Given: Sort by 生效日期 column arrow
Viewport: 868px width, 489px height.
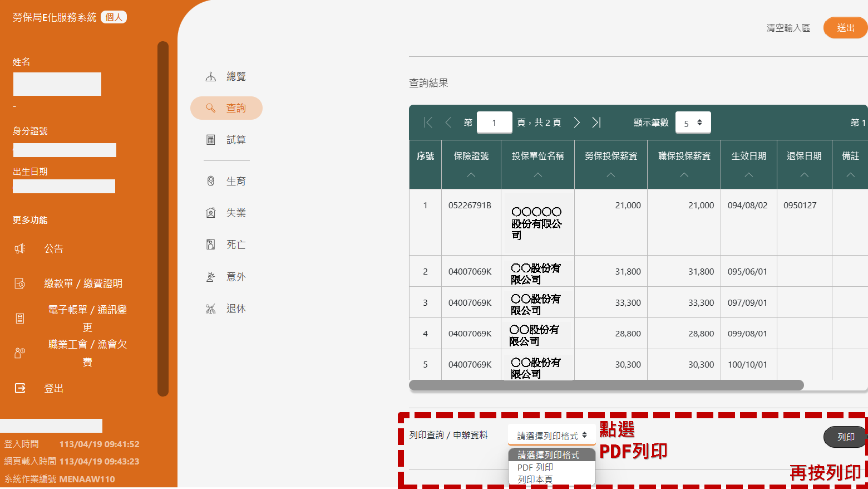Looking at the screenshot, I should [749, 175].
